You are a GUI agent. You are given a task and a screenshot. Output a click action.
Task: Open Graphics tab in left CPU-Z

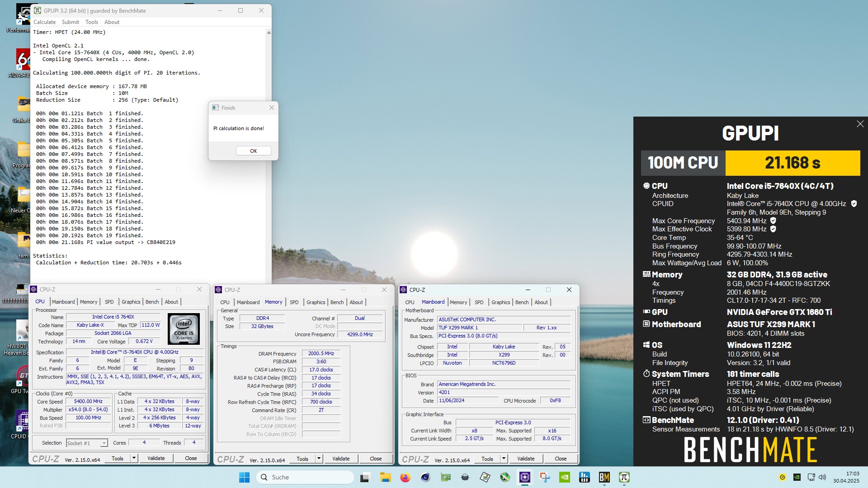pyautogui.click(x=131, y=302)
